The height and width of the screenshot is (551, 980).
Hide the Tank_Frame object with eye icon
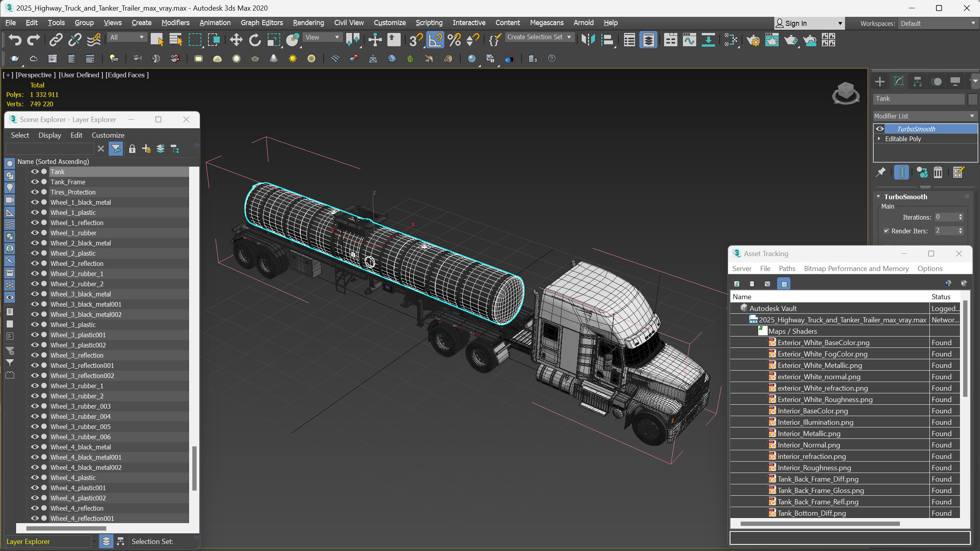click(x=35, y=182)
